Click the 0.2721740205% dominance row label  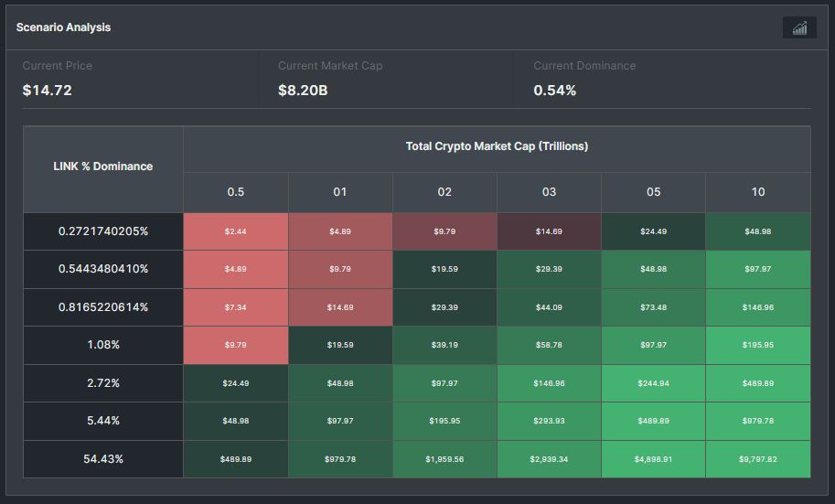(x=103, y=231)
